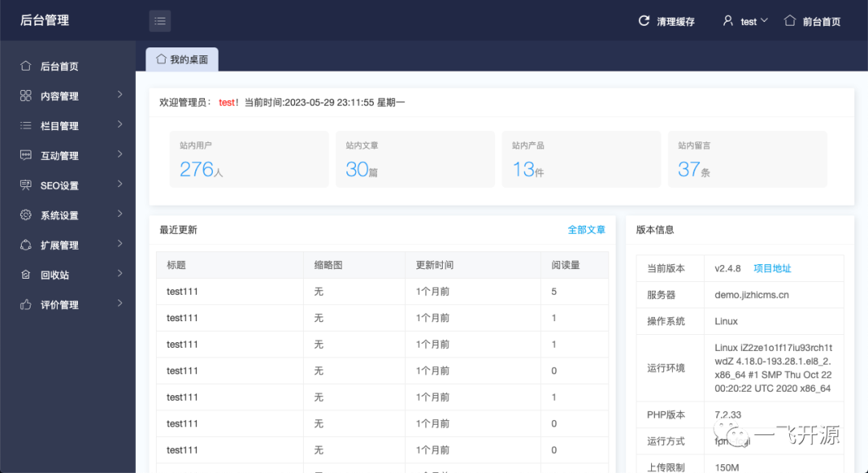Select 扩展管理 sidebar menu label
This screenshot has width=868, height=473.
[59, 246]
